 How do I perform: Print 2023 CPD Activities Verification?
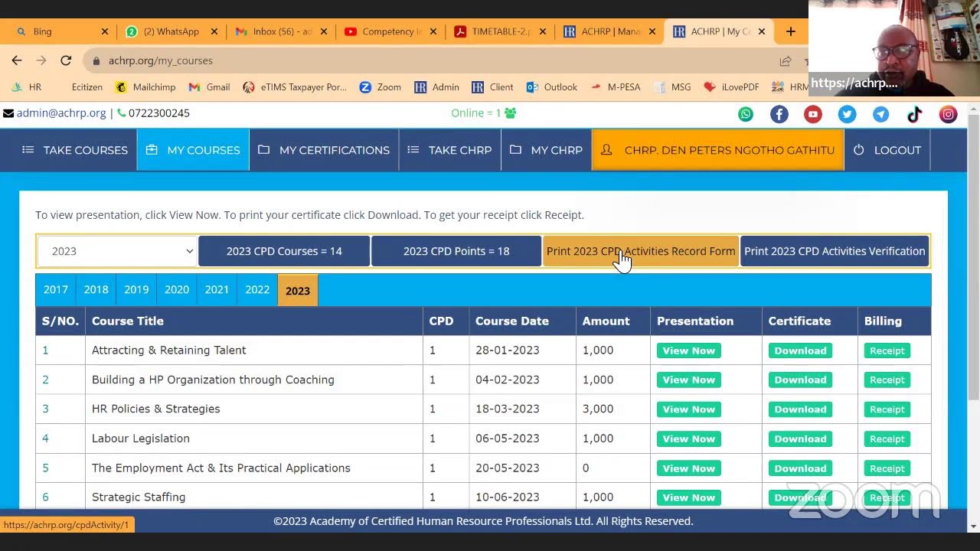(x=835, y=251)
